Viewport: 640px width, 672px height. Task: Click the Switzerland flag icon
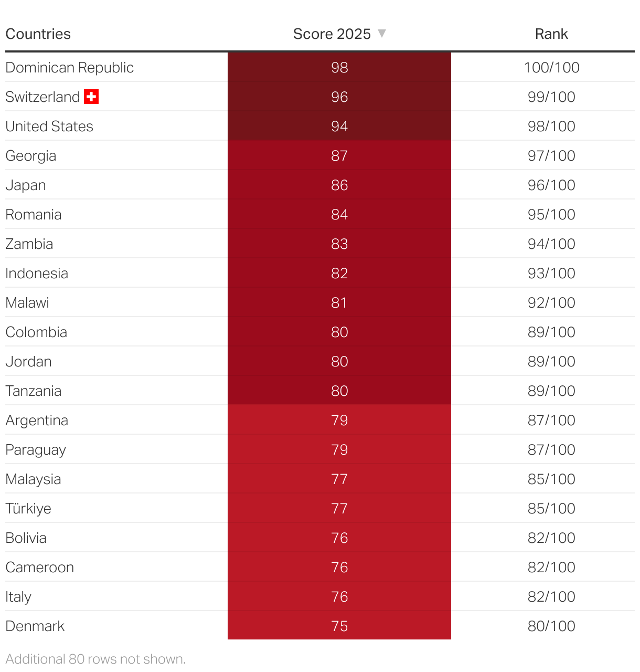click(91, 97)
